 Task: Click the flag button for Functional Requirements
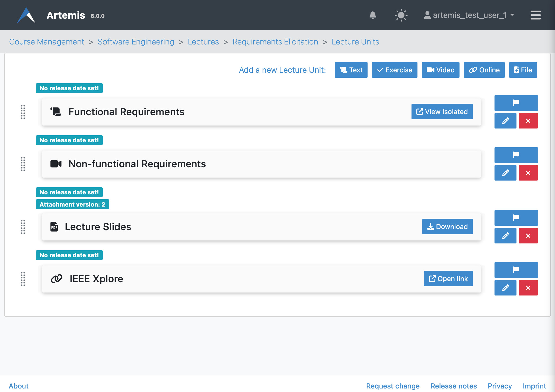click(516, 103)
